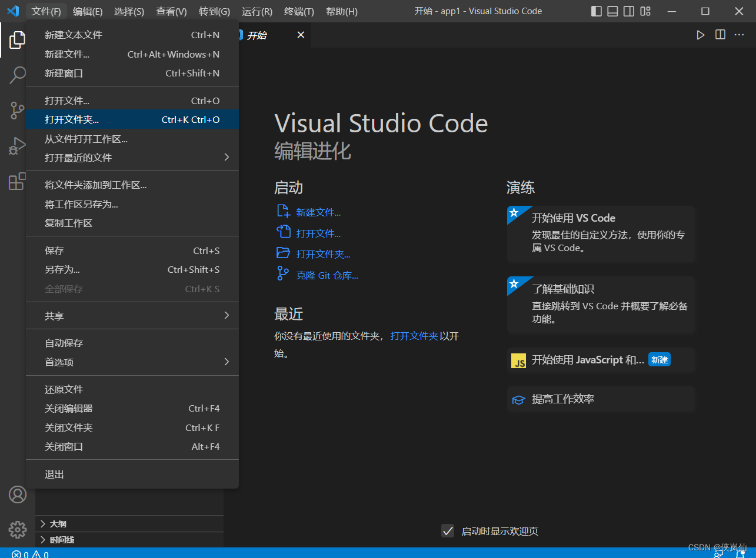Open the 帮助(H) menu
The height and width of the screenshot is (558, 756).
[x=341, y=11]
